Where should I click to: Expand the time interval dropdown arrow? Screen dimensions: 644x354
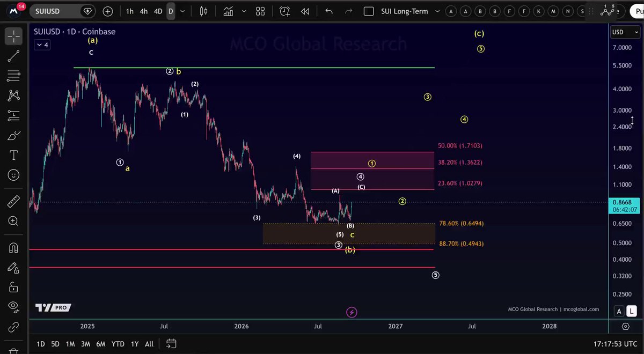pos(183,11)
